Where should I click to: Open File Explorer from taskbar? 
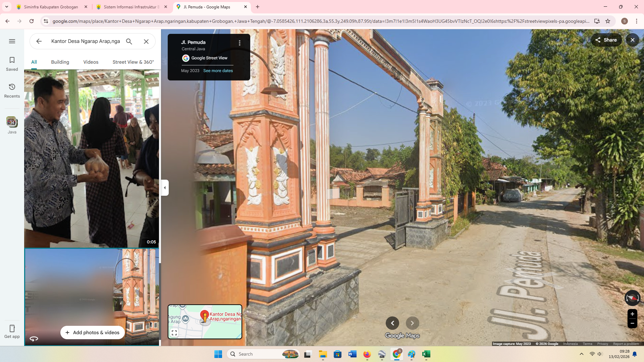[323, 354]
